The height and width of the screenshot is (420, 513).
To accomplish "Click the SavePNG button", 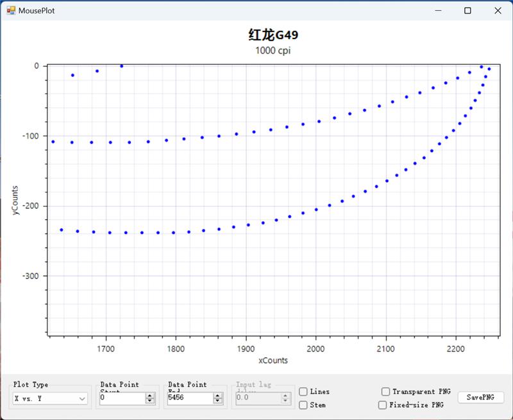I will pos(480,398).
